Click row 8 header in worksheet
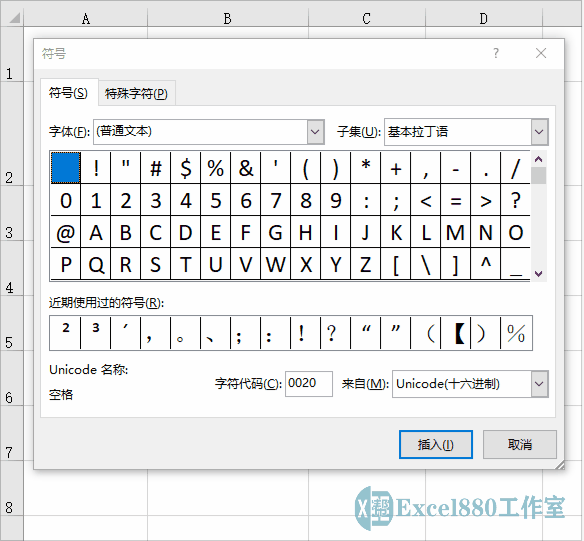The height and width of the screenshot is (541, 584). pos(11,488)
